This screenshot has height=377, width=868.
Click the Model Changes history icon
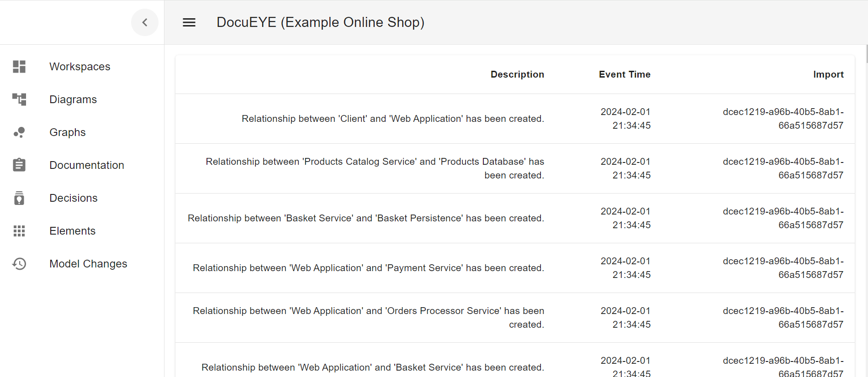pyautogui.click(x=19, y=264)
